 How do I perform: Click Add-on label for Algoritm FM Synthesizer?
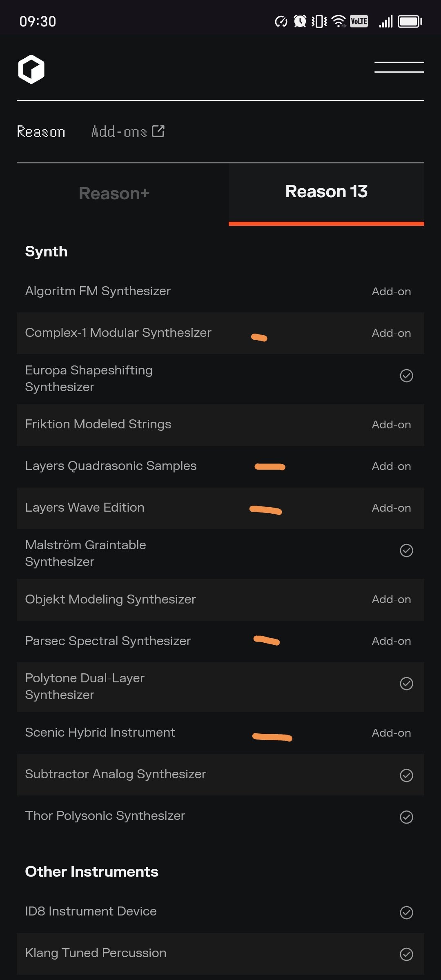391,292
